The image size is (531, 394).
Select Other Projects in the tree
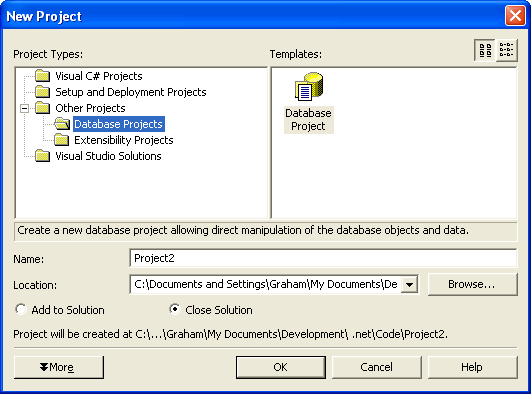coord(90,108)
